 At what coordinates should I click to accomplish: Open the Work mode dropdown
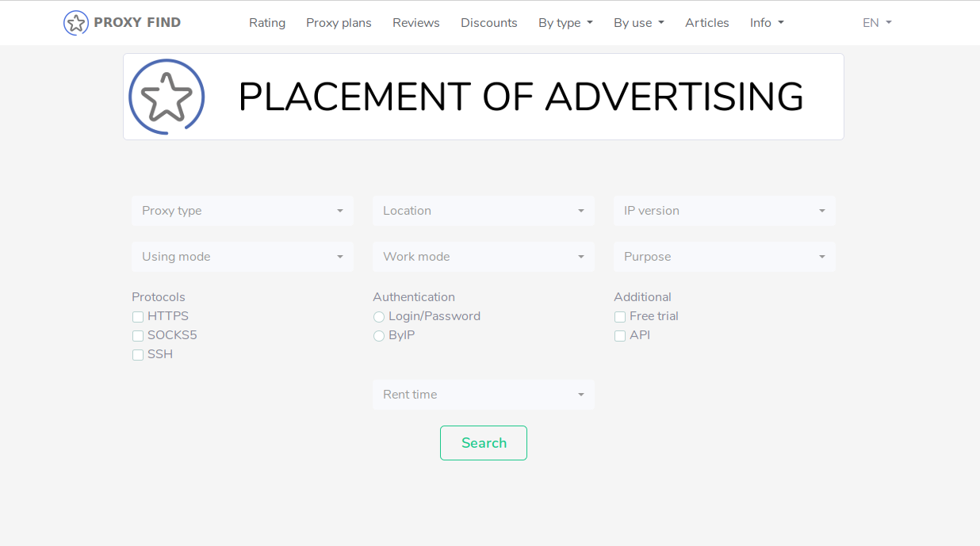[483, 256]
